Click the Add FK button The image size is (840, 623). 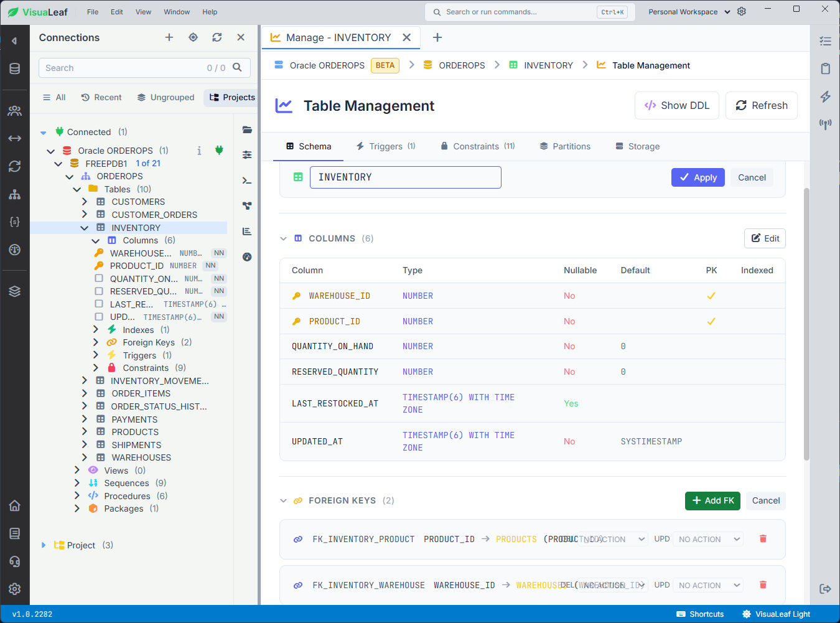click(712, 500)
